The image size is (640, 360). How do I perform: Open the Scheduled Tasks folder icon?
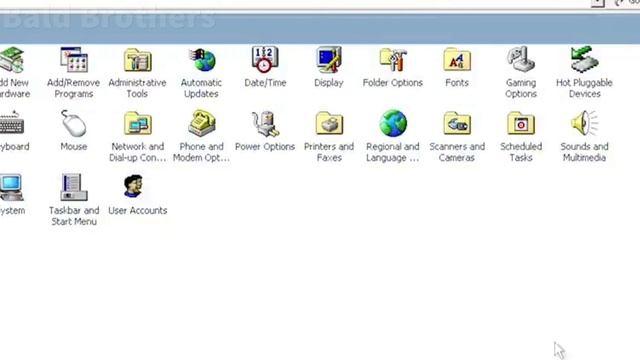click(520, 124)
